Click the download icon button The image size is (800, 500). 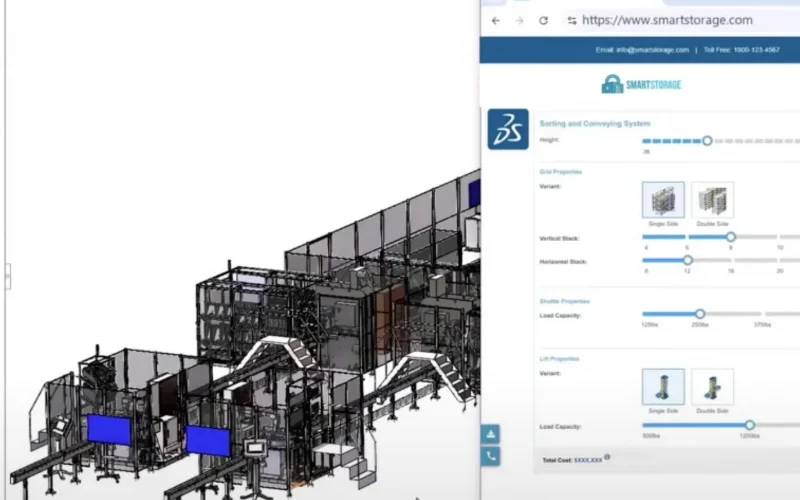490,434
